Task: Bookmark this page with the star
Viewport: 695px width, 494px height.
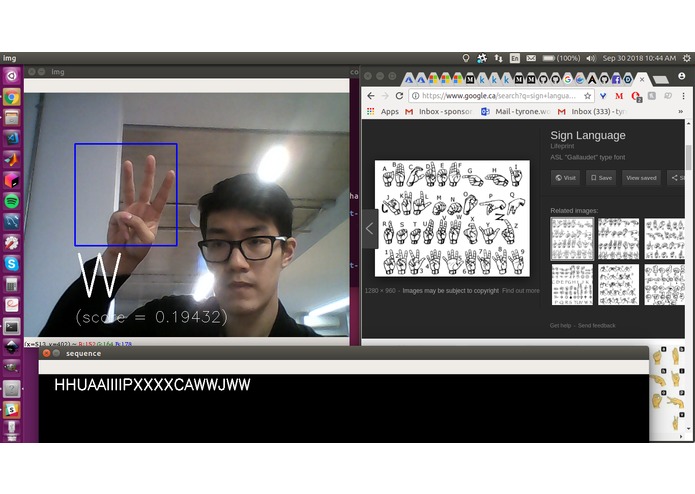Action: [587, 96]
